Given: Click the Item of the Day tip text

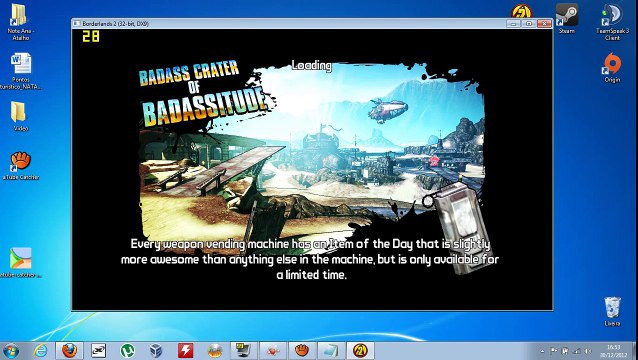Looking at the screenshot, I should (x=310, y=260).
